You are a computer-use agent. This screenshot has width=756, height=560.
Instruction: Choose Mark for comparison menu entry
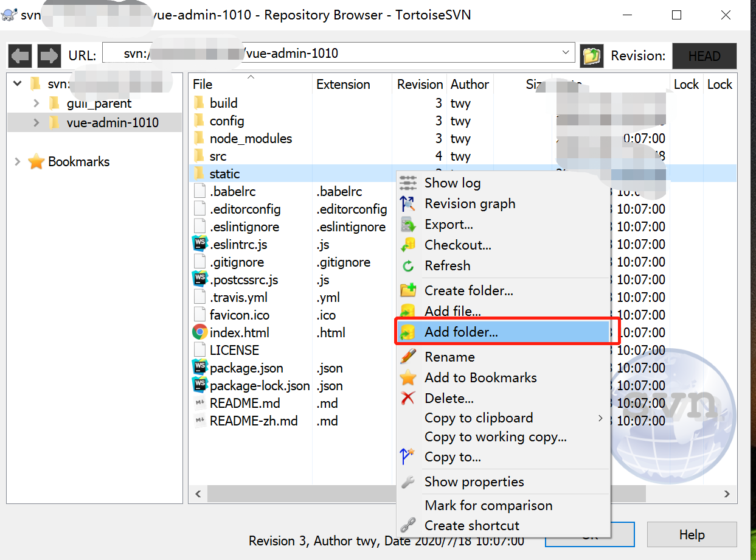point(503,505)
